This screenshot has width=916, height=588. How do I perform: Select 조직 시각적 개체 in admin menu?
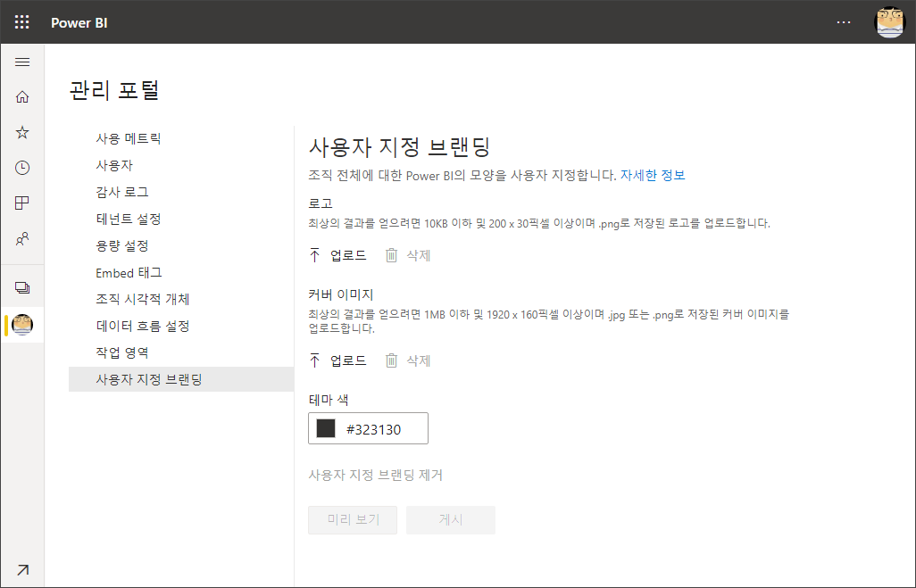[143, 300]
